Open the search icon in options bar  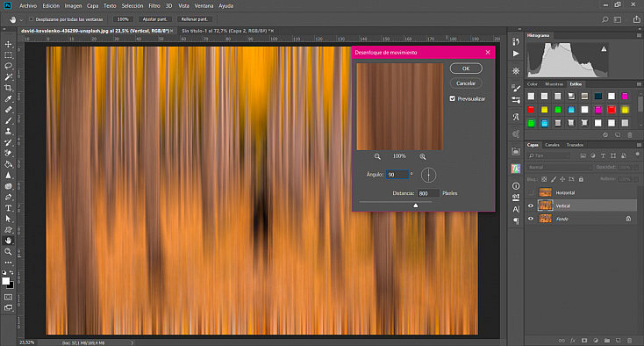coord(605,19)
